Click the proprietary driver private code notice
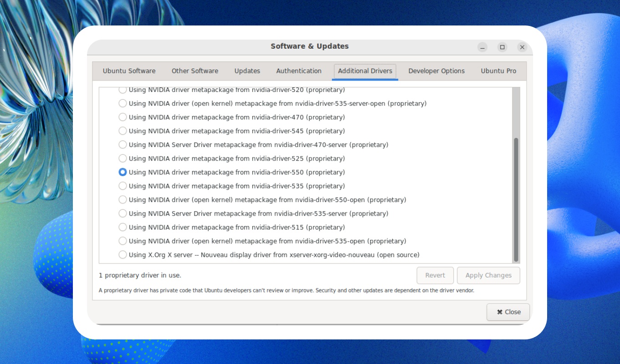Image resolution: width=620 pixels, height=364 pixels. coord(287,290)
